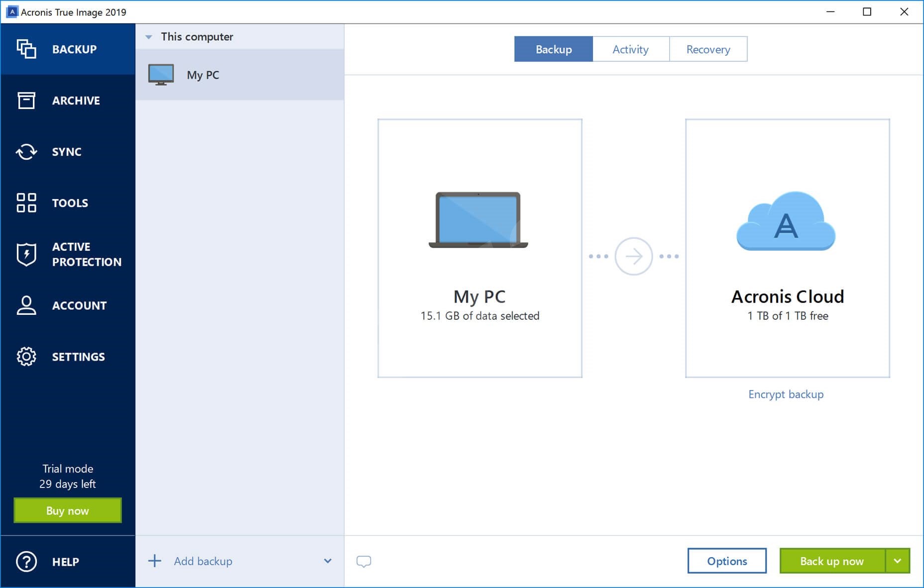Click the My PC source title text
The height and width of the screenshot is (588, 924).
tap(479, 296)
